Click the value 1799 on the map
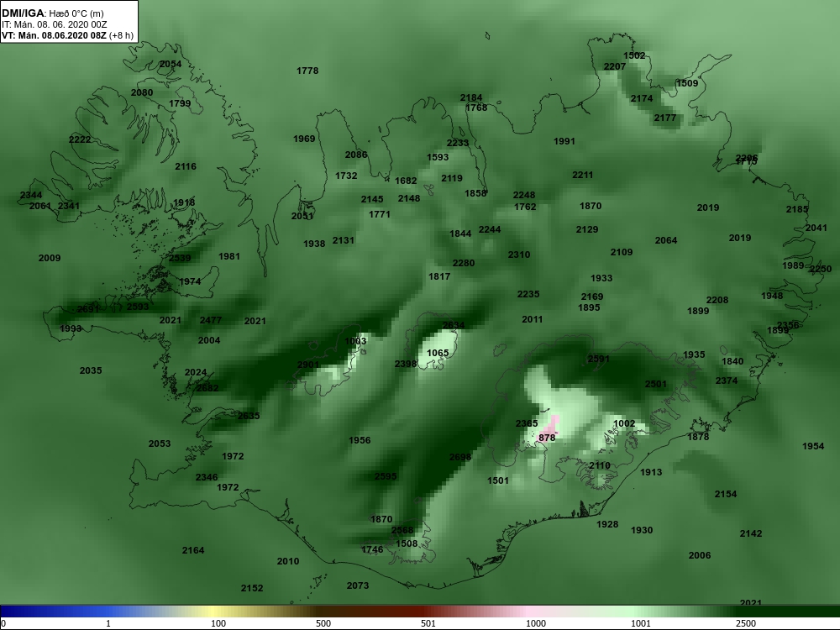Viewport: 840px width, 630px height. point(180,103)
